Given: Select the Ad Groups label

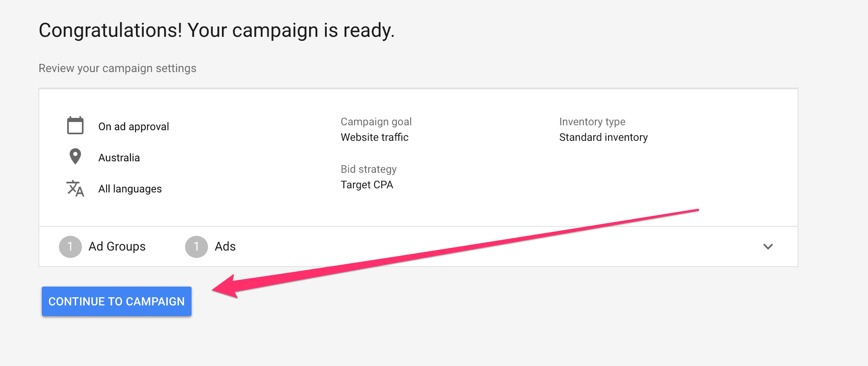Looking at the screenshot, I should pyautogui.click(x=117, y=246).
